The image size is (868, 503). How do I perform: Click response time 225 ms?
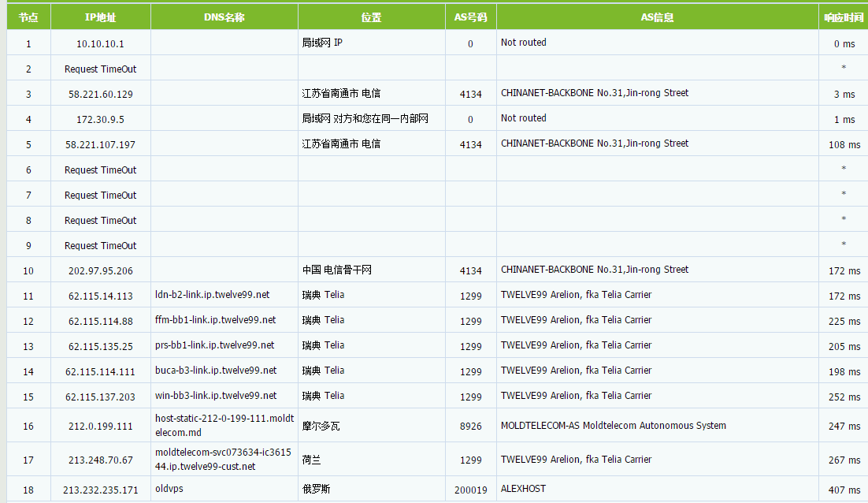[844, 322]
